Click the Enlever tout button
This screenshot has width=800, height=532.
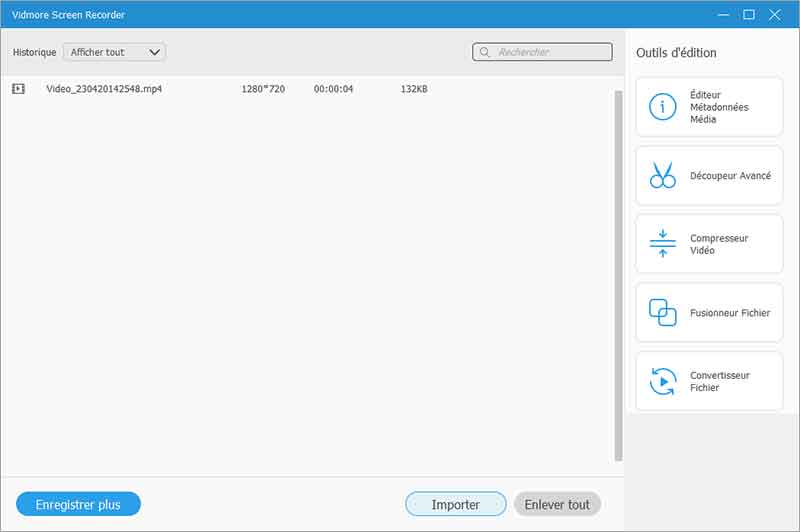(x=557, y=504)
